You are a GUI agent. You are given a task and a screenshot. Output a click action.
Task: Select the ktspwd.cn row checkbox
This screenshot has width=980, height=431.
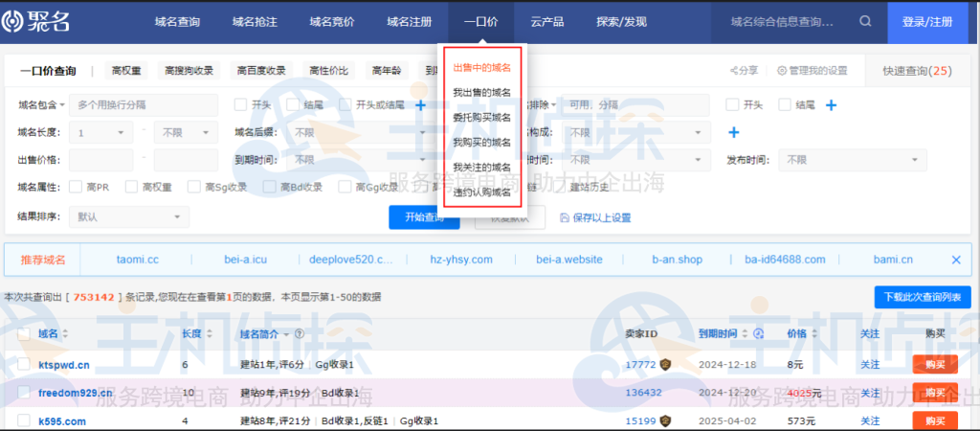coord(23,365)
